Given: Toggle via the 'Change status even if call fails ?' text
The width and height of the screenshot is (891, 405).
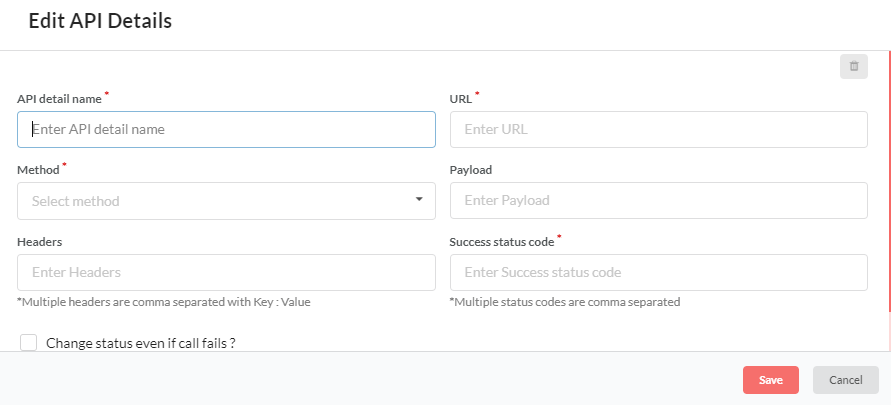Looking at the screenshot, I should [141, 343].
